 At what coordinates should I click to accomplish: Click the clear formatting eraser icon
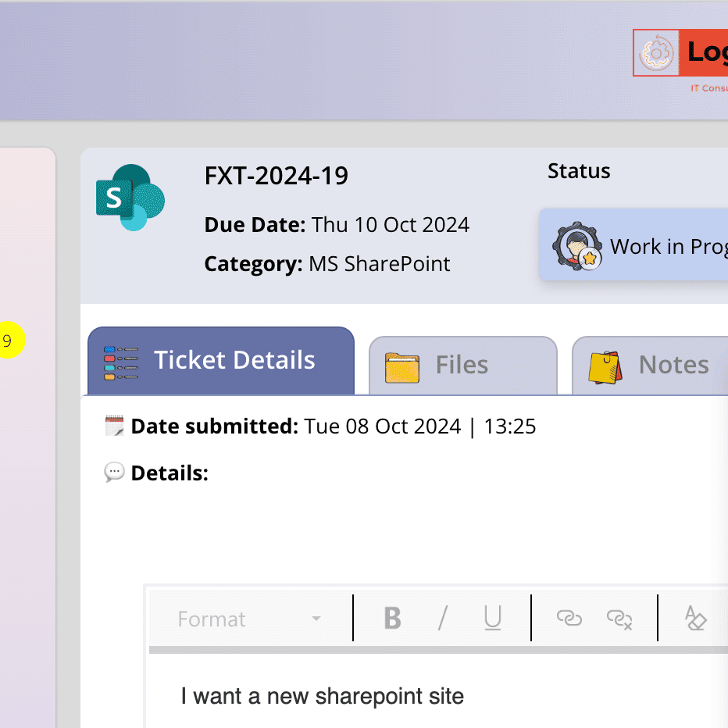point(695,618)
